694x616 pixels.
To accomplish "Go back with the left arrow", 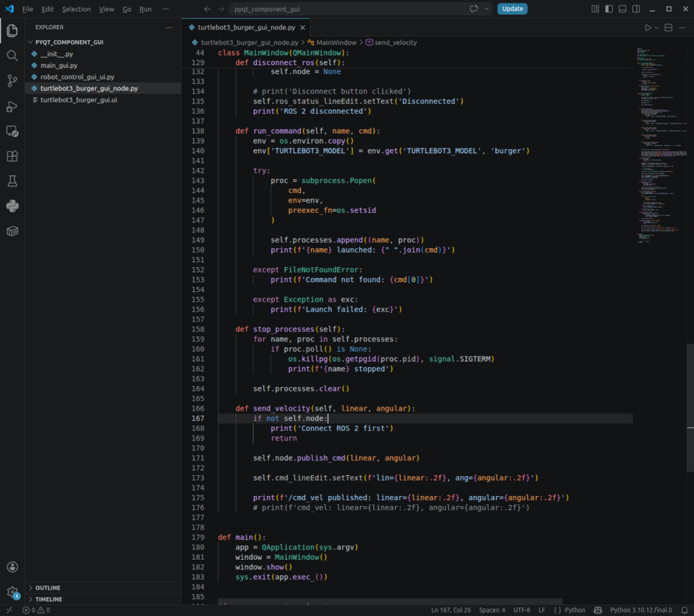I will [207, 9].
